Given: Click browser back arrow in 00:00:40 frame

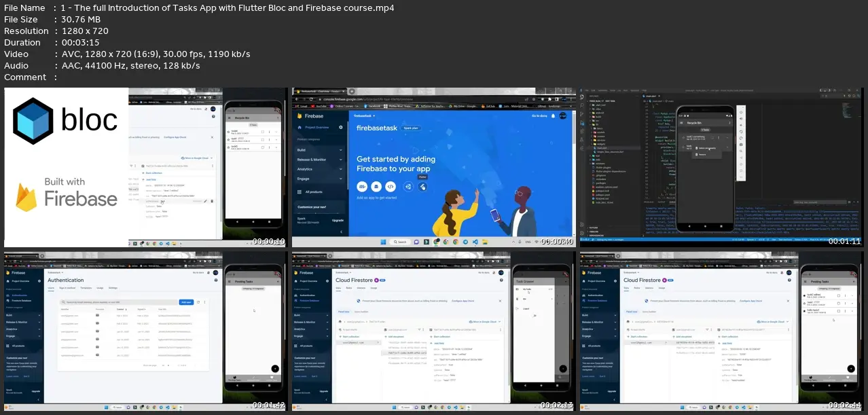Looking at the screenshot, I should click(297, 99).
